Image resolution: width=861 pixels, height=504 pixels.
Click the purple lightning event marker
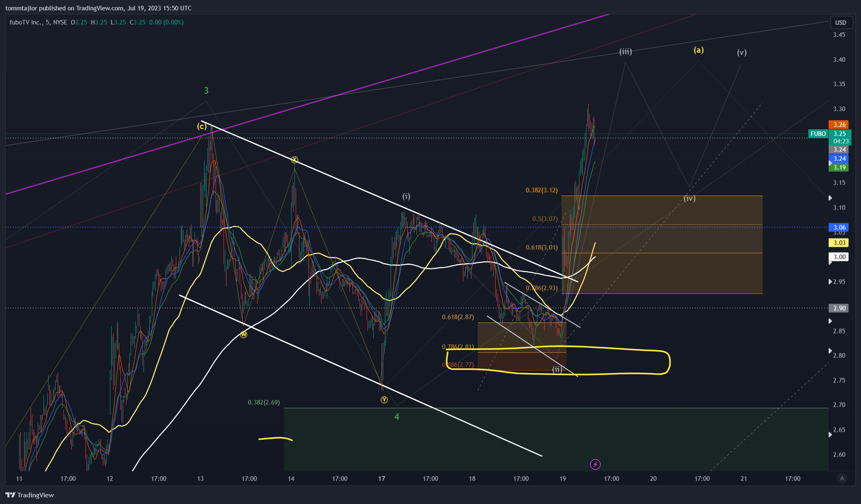click(x=595, y=464)
